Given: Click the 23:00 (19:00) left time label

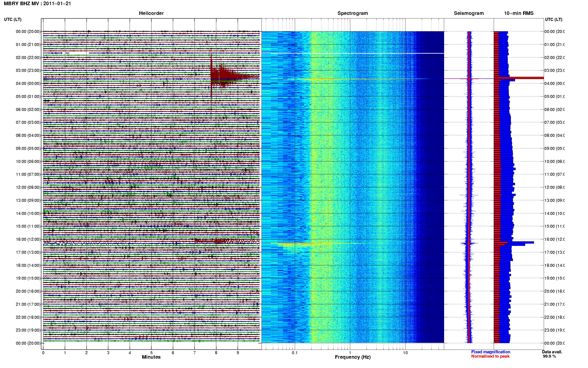Looking at the screenshot, I should coord(28,330).
